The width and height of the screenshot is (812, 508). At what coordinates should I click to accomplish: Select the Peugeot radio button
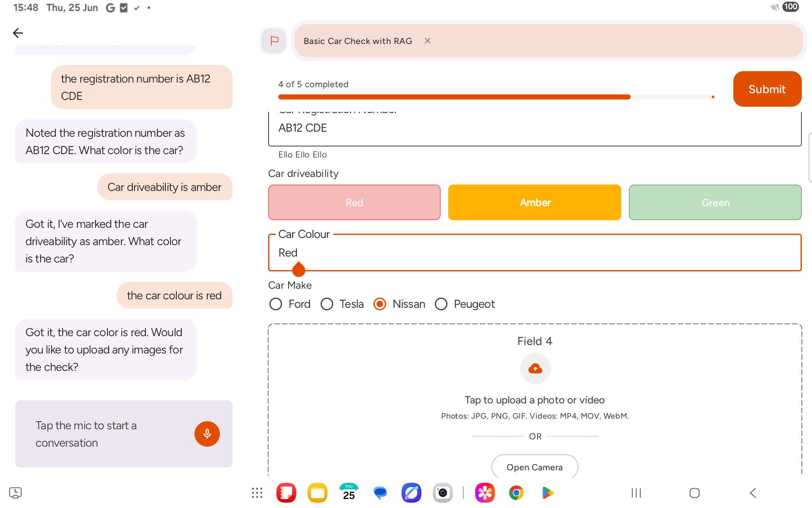(441, 304)
